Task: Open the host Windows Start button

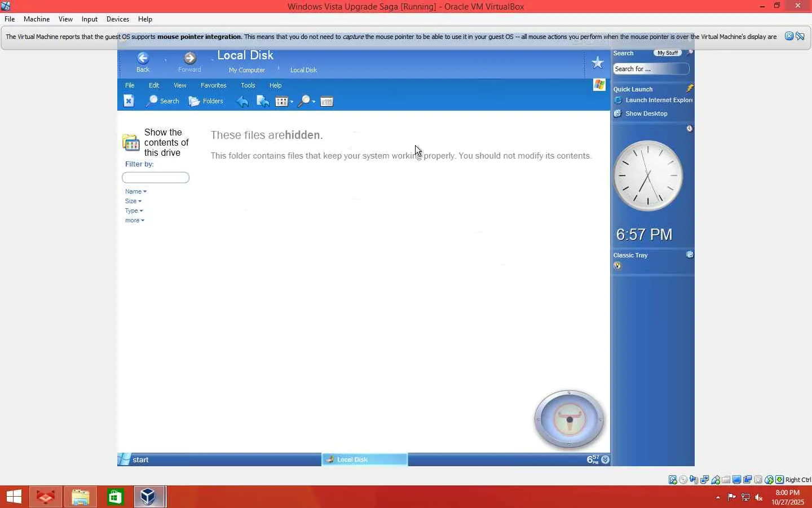Action: (14, 497)
